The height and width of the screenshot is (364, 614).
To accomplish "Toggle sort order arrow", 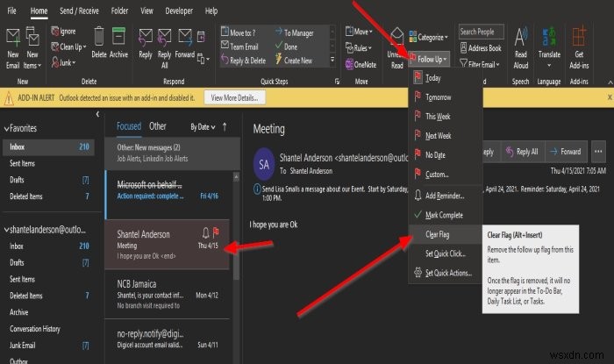I will 225,127.
